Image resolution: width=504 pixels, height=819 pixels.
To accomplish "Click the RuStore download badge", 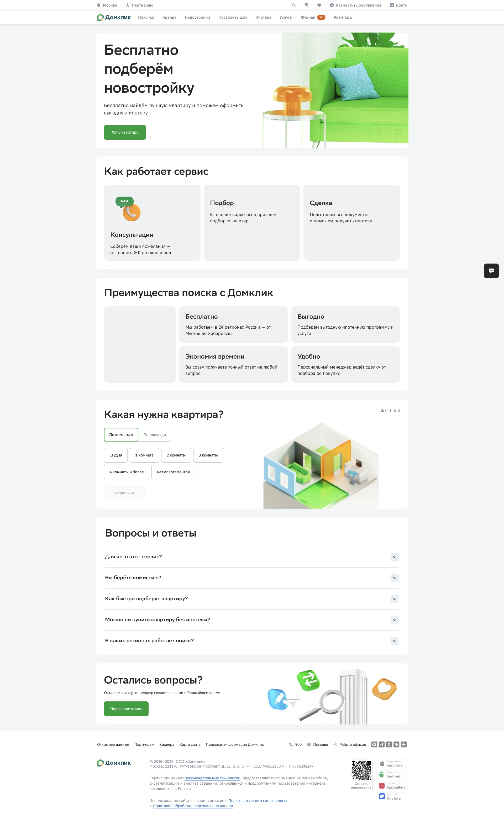I will pyautogui.click(x=392, y=797).
